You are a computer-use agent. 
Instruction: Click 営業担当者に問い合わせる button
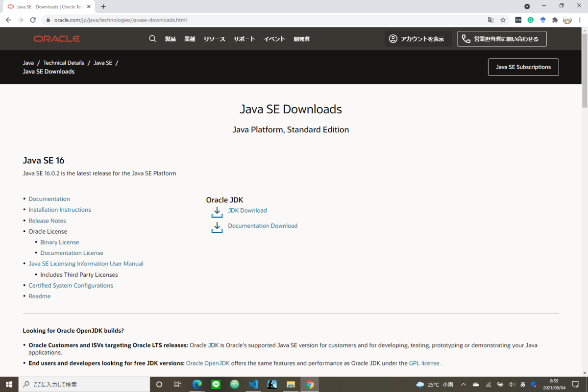point(502,39)
